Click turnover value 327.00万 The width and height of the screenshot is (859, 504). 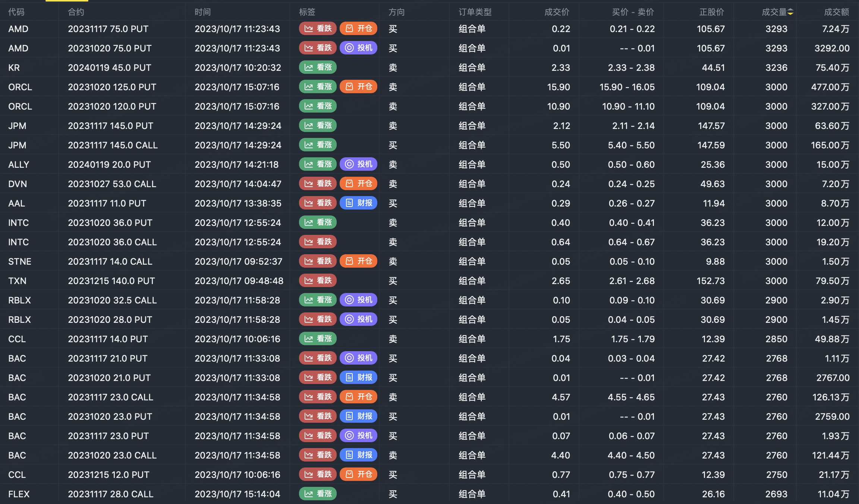pos(830,106)
